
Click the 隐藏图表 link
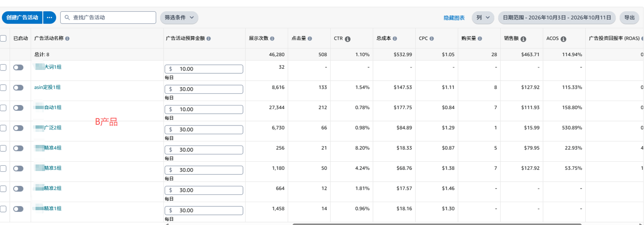pyautogui.click(x=454, y=18)
